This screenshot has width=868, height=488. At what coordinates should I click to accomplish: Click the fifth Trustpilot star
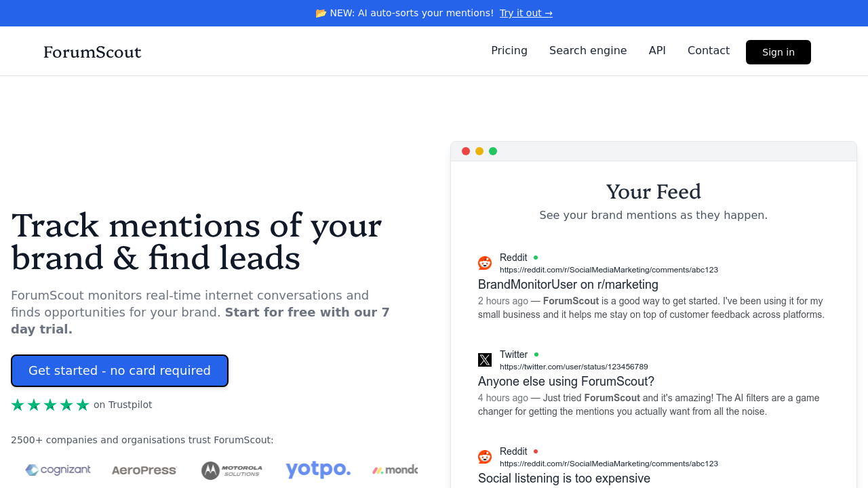[x=83, y=405]
